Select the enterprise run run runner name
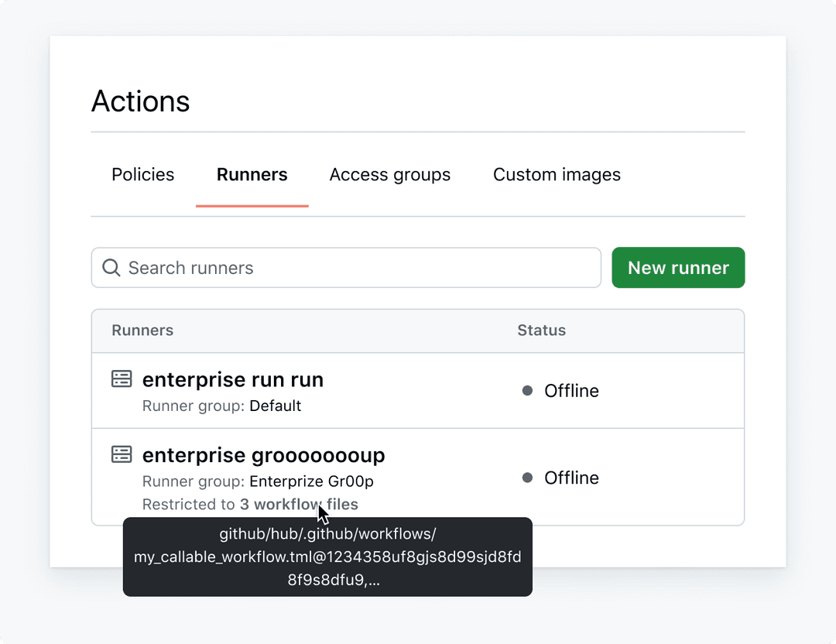836x644 pixels. click(x=232, y=379)
